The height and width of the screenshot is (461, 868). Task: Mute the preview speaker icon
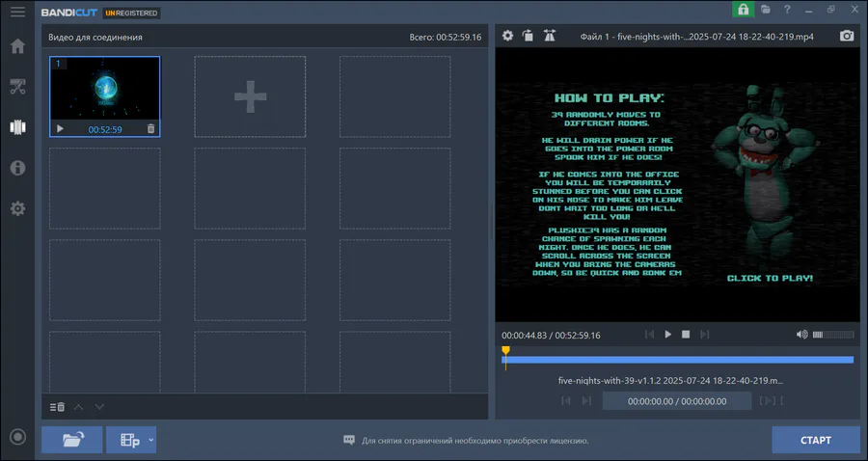pyautogui.click(x=802, y=335)
